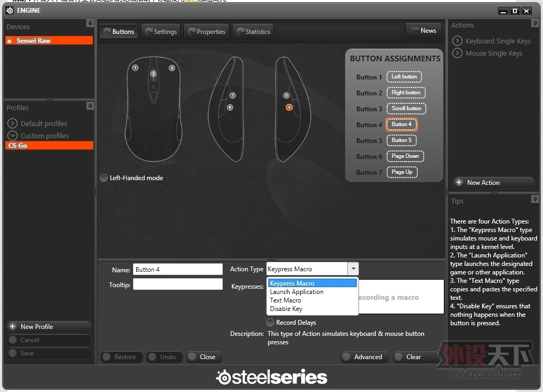Click the Name input field
Image resolution: width=543 pixels, height=392 pixels.
[x=178, y=269]
